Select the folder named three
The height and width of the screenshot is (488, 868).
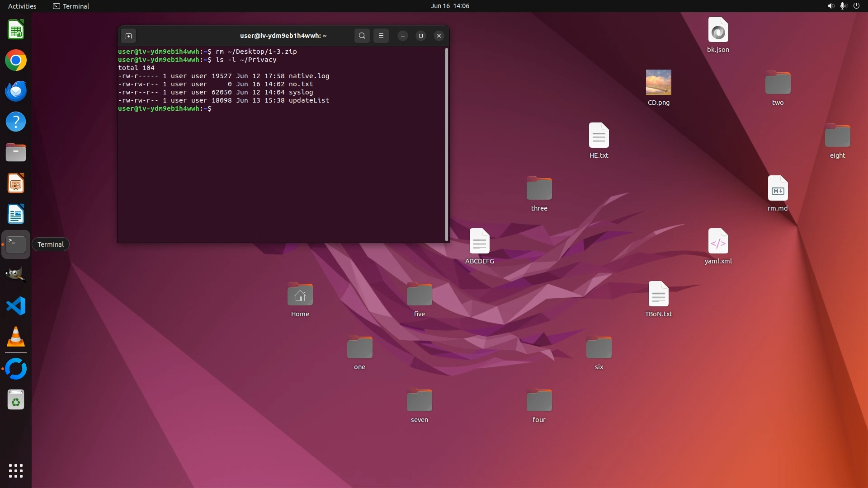(x=539, y=189)
